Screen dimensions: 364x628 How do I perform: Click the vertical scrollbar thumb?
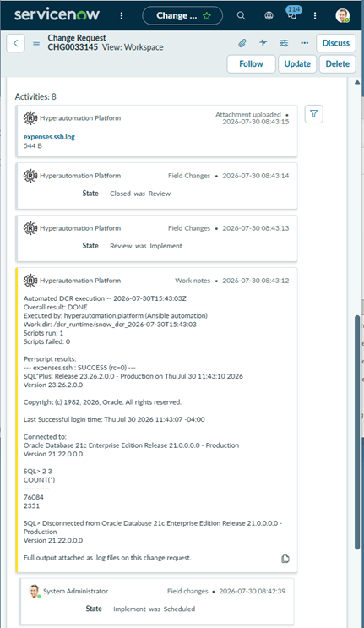tap(357, 433)
